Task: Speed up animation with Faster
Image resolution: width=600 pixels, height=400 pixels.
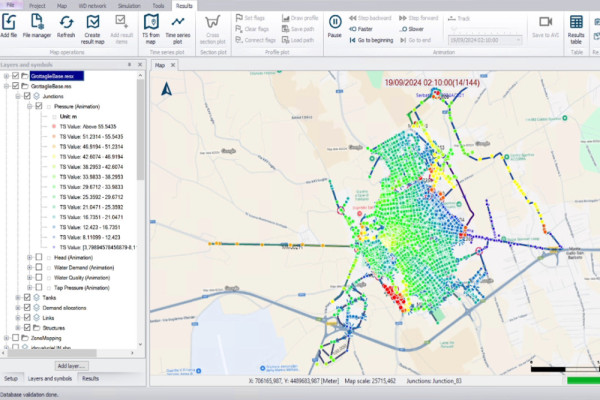Action: pyautogui.click(x=361, y=29)
